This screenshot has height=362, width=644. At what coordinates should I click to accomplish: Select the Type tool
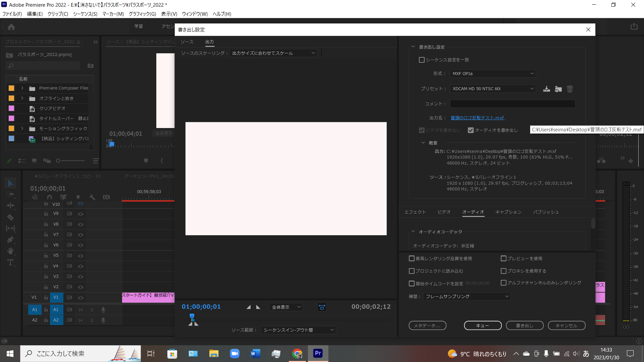[x=10, y=262]
